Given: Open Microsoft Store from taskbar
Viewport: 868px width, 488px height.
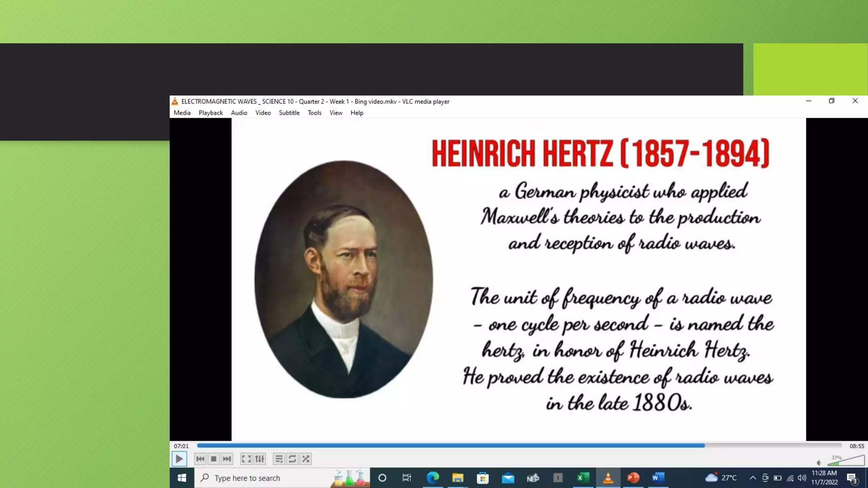Looking at the screenshot, I should click(483, 478).
